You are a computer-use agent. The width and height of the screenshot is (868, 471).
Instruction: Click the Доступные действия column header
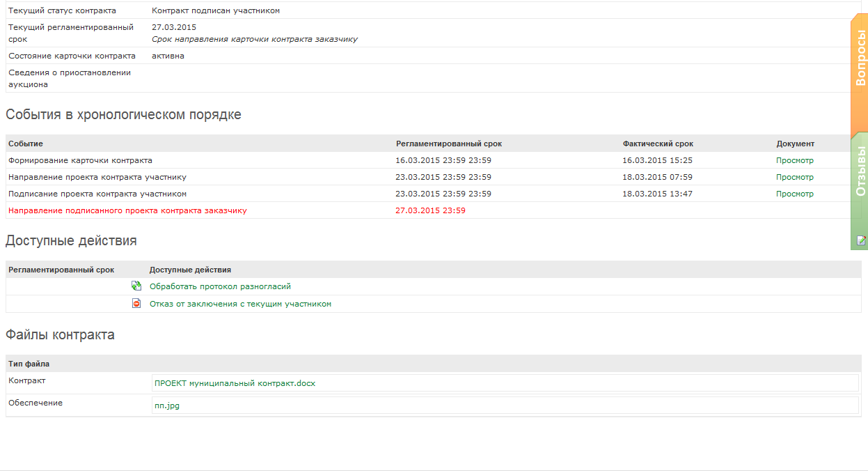(x=190, y=270)
